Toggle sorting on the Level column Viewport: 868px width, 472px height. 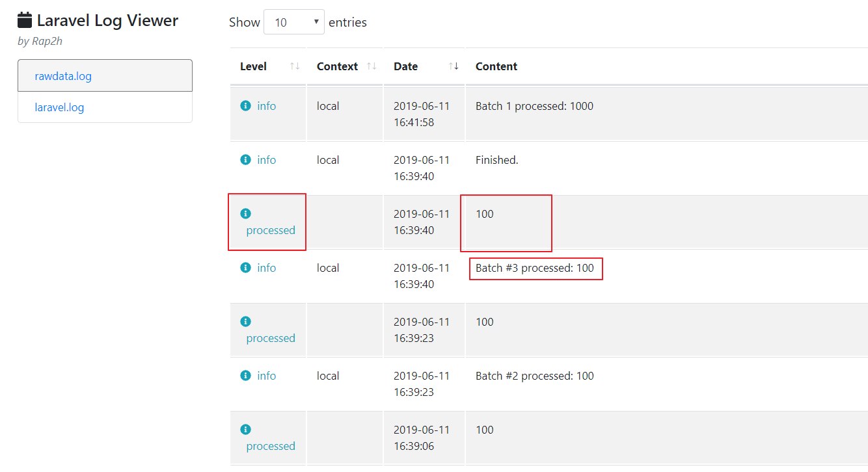[x=295, y=66]
